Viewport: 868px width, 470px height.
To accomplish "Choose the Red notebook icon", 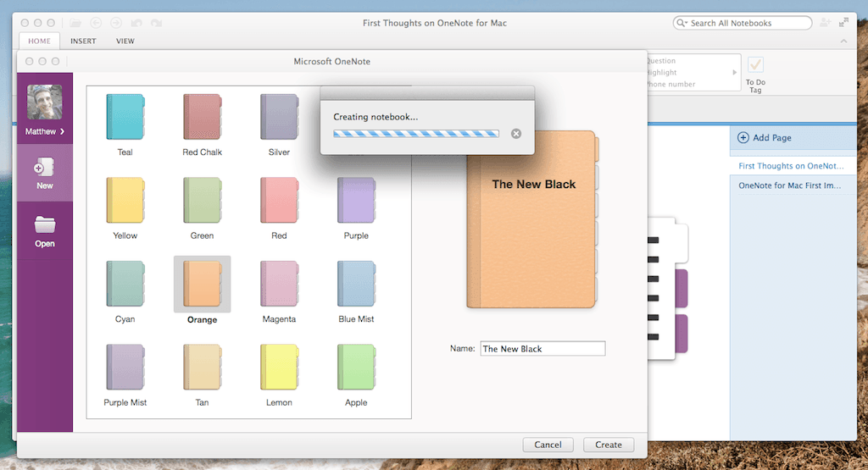I will (x=279, y=200).
